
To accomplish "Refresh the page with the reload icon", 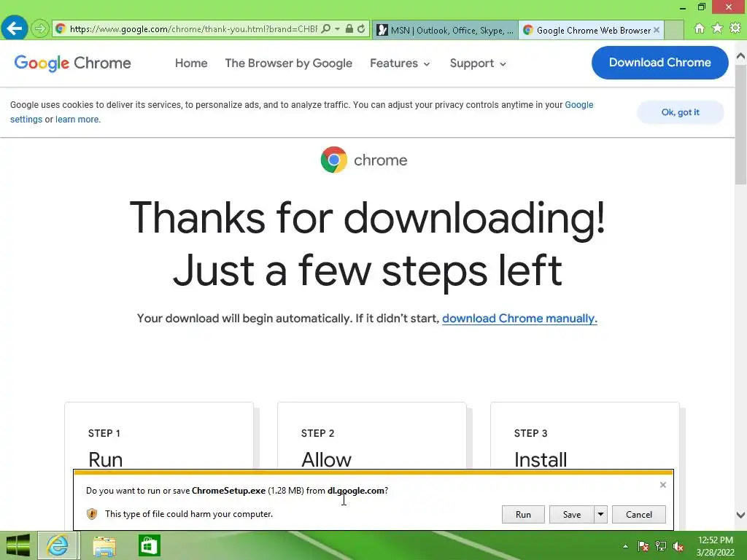I will 362,29.
